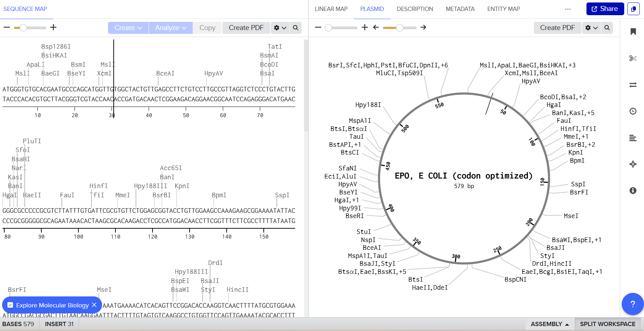The width and height of the screenshot is (644, 331).
Task: Click the sequence map zoom slider handle
Action: [23, 28]
